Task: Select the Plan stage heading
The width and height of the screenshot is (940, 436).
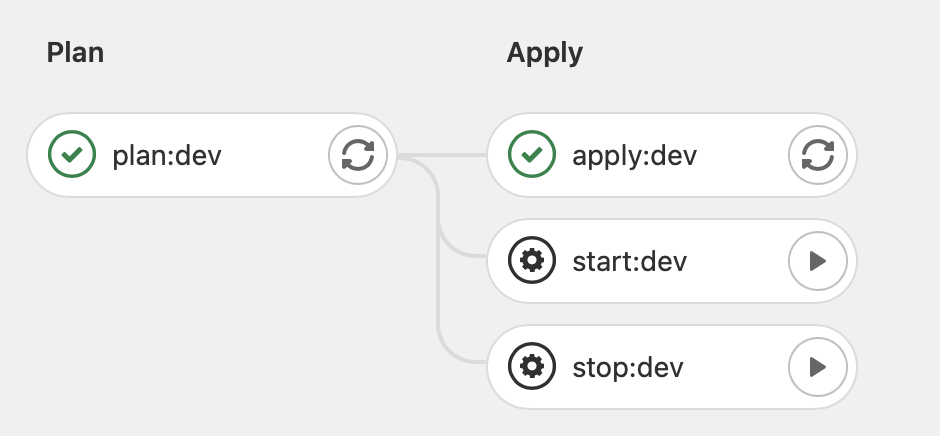Action: (75, 53)
